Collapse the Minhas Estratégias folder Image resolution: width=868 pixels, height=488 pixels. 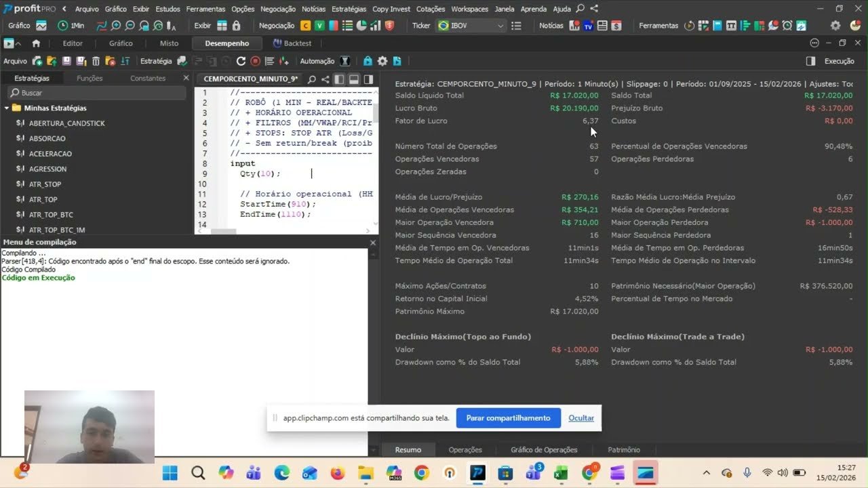point(7,108)
